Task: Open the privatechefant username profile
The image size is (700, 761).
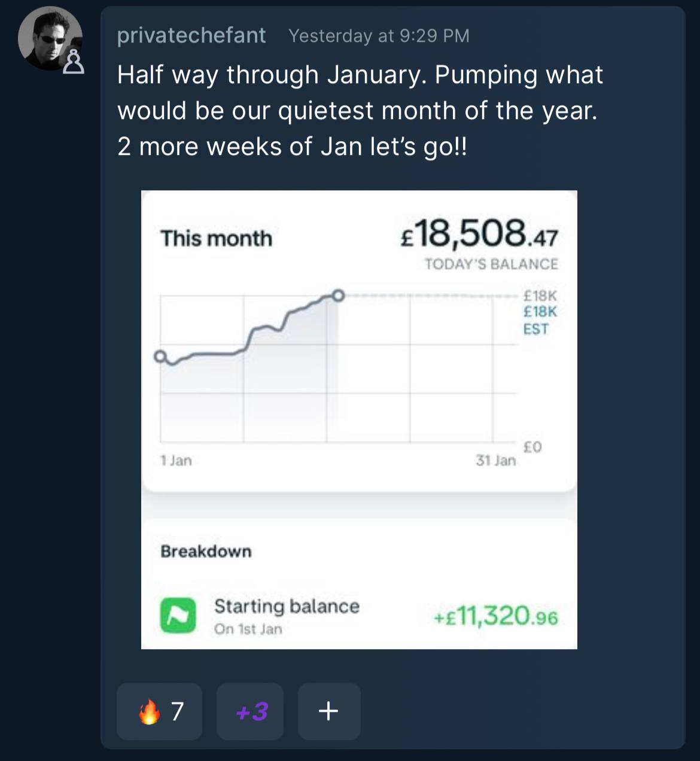Action: (x=191, y=35)
